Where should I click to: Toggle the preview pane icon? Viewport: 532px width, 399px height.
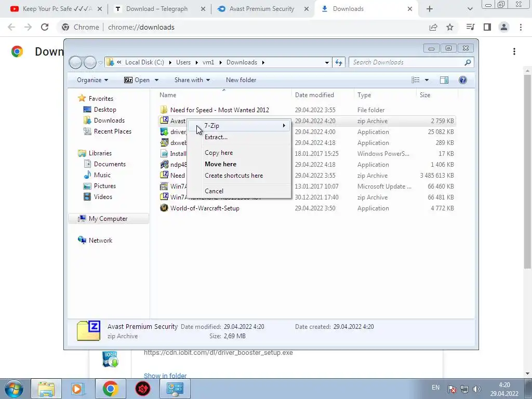pos(444,80)
